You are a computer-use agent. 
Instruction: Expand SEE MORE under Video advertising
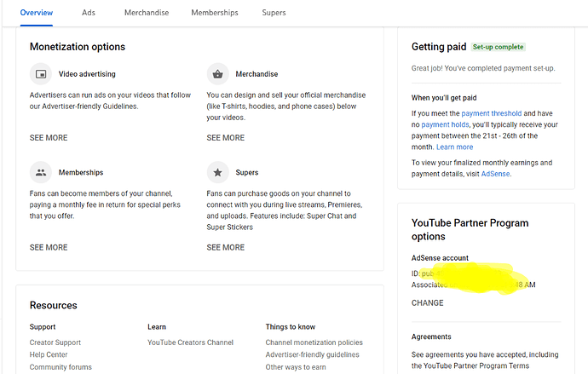coord(49,138)
